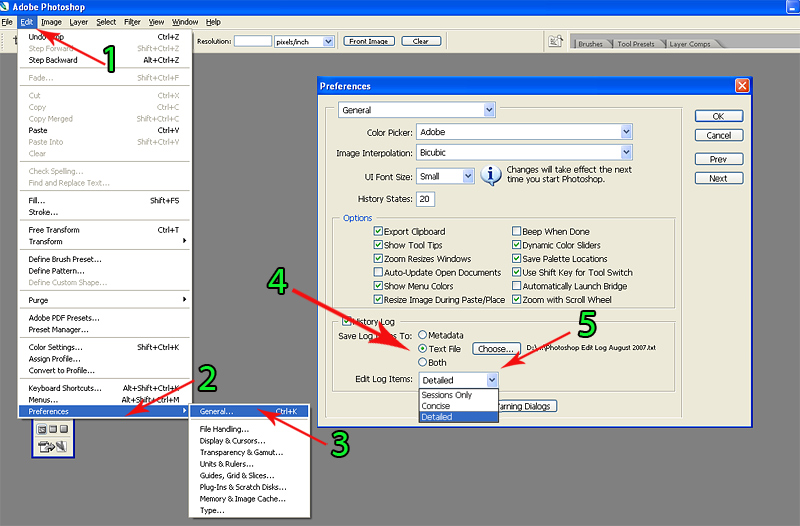Toggle Save Palette Locations checkbox
Screen dimensions: 800x526
click(x=516, y=259)
